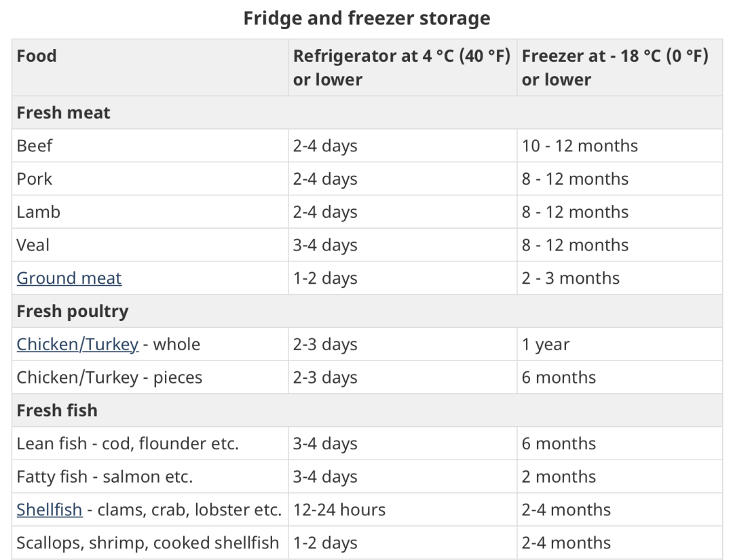This screenshot has height=560, width=733.
Task: Select the Fresh poultry section heading
Action: click(73, 312)
